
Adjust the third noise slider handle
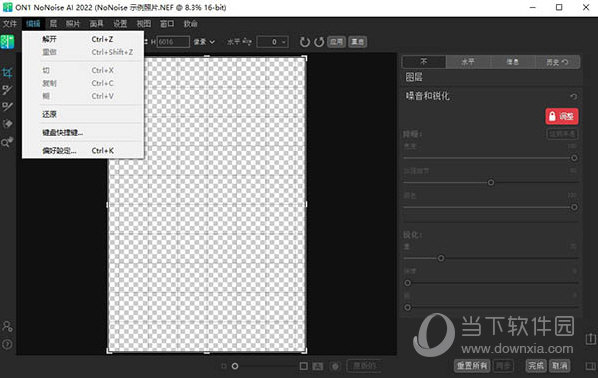574,207
